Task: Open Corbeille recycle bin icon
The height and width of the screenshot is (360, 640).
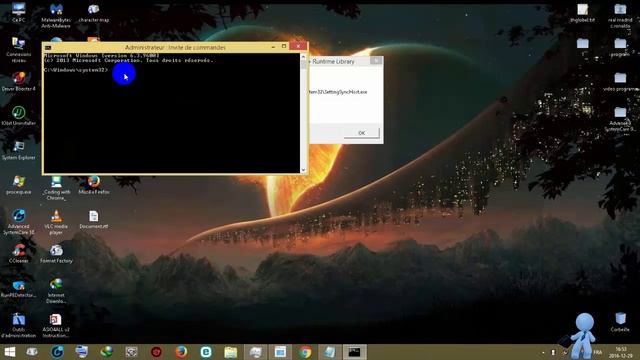Action: [x=620, y=322]
